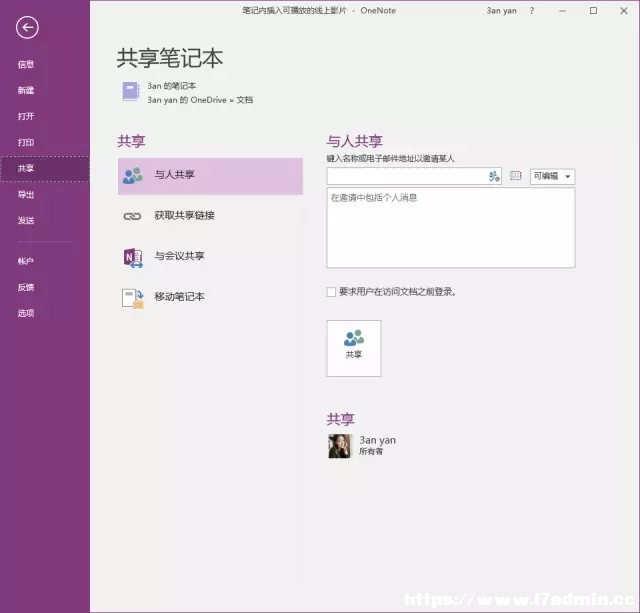640x613 pixels.
Task: Click the large 共享 share button
Action: (x=354, y=348)
